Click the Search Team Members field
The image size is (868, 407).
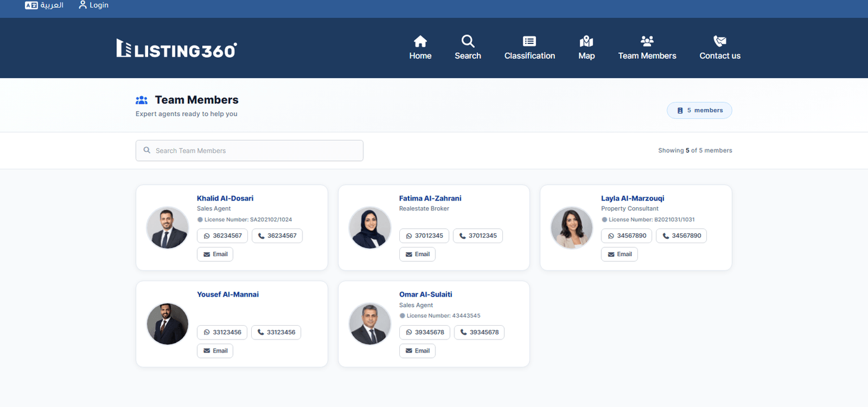coord(249,151)
